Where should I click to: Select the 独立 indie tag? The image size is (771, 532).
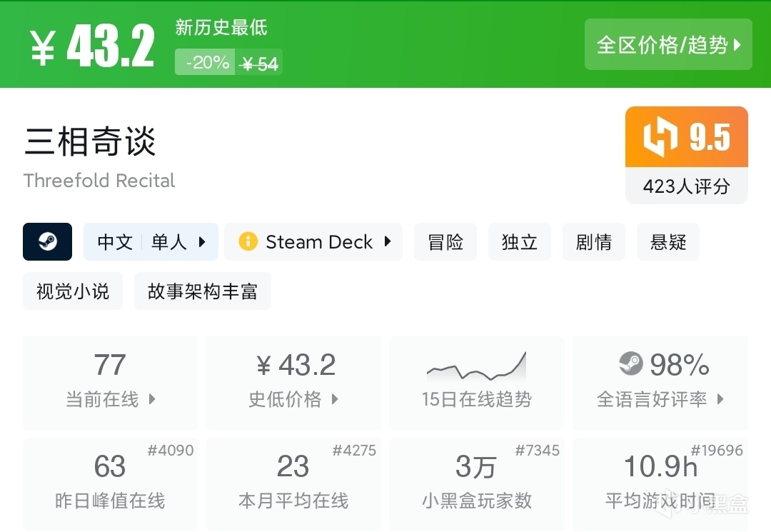coord(520,242)
